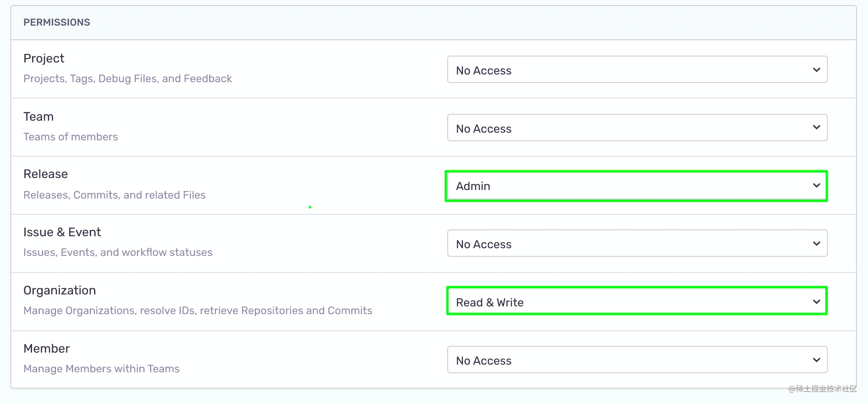The image size is (868, 404).
Task: Click the Organization row label
Action: coord(59,290)
